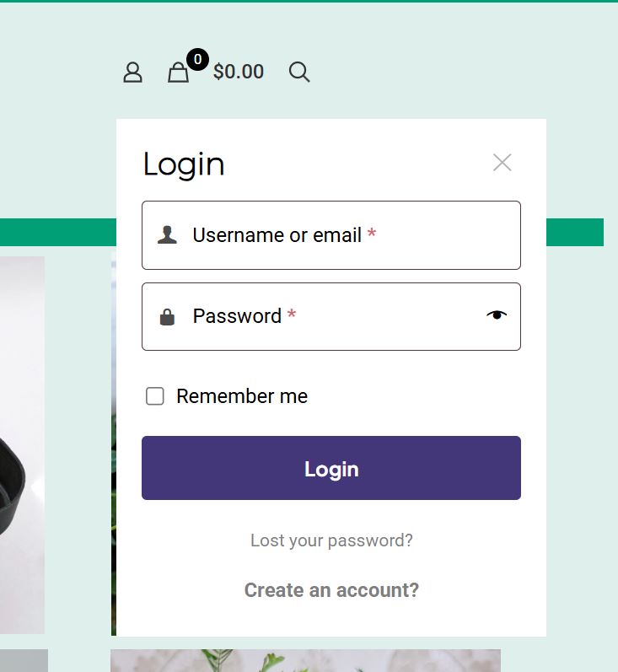Open the plant image at the bottom
The height and width of the screenshot is (672, 618).
click(x=305, y=660)
